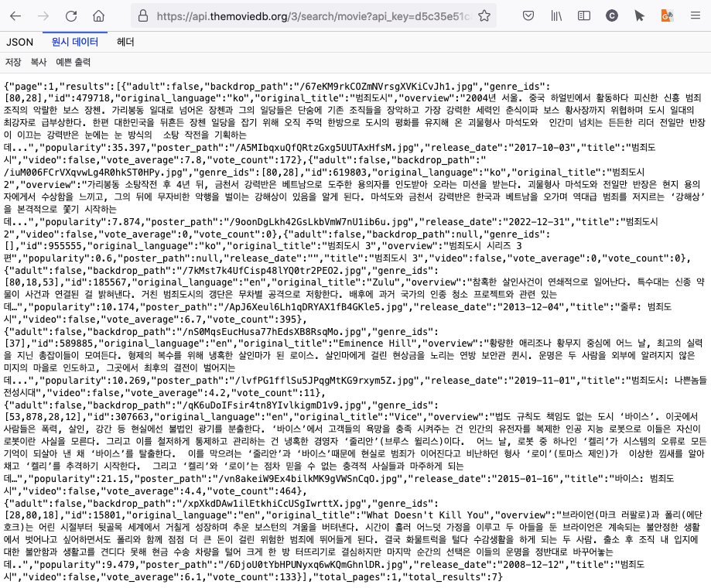Open the orange translate extension icon
This screenshot has width=711, height=588.
(667, 16)
